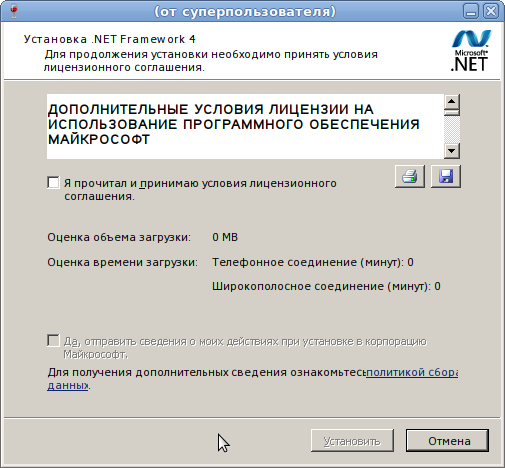Click the '0 MB' download size value
505x468 pixels.
click(225, 237)
